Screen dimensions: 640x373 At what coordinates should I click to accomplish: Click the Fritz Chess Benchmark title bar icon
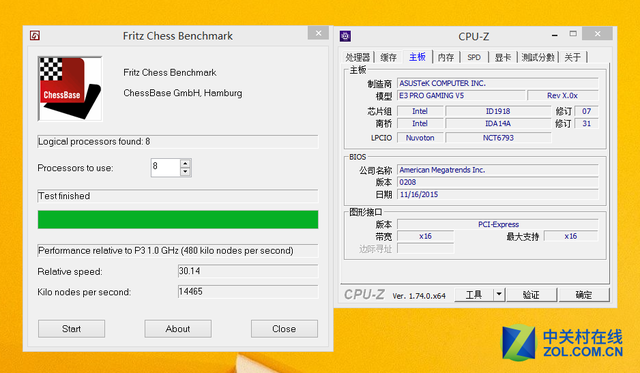click(35, 36)
